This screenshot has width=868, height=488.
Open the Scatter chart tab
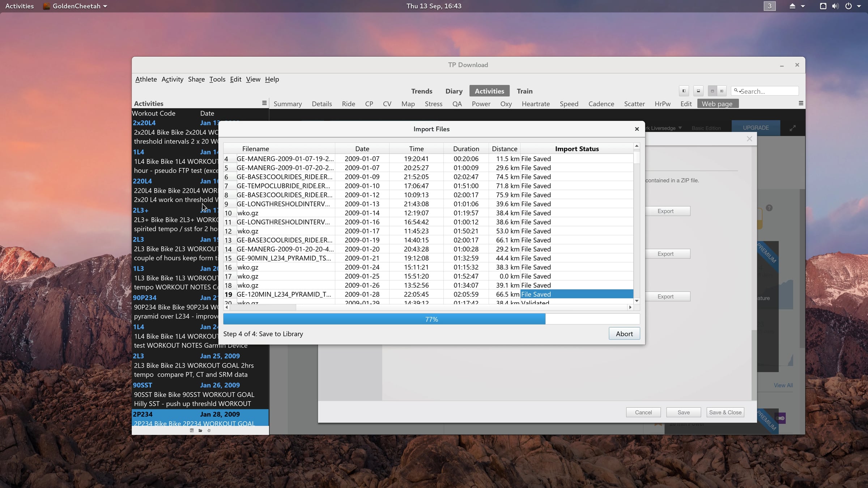click(634, 104)
